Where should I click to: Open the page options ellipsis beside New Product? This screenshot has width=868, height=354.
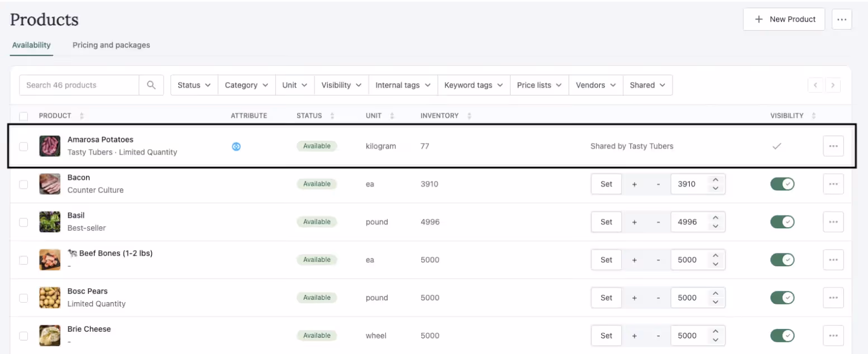coord(842,19)
